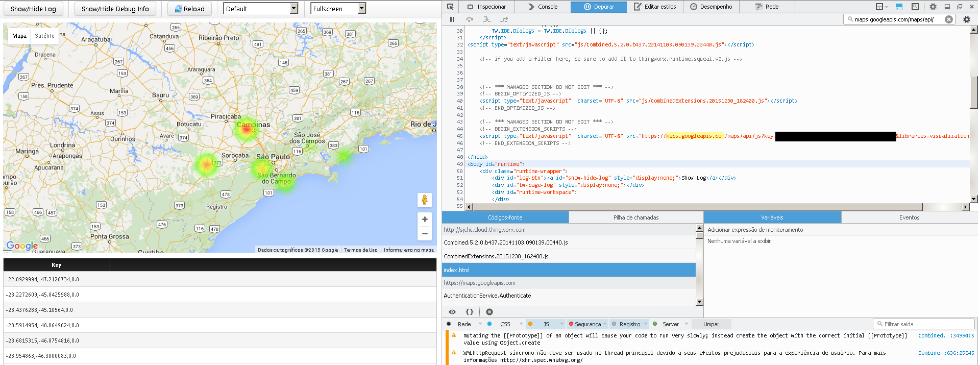Click the Google logo on map
Viewport: 980px width, 365px height.
[x=22, y=246]
